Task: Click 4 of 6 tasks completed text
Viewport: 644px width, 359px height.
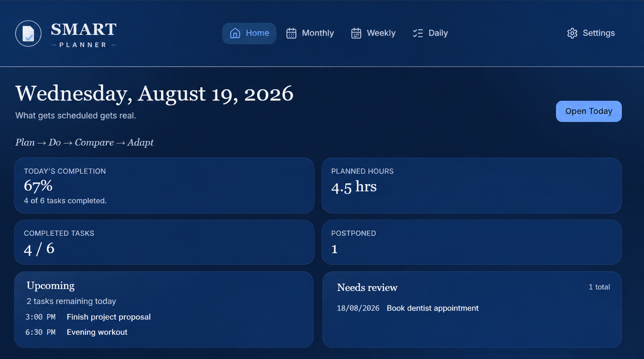Action: (x=65, y=201)
